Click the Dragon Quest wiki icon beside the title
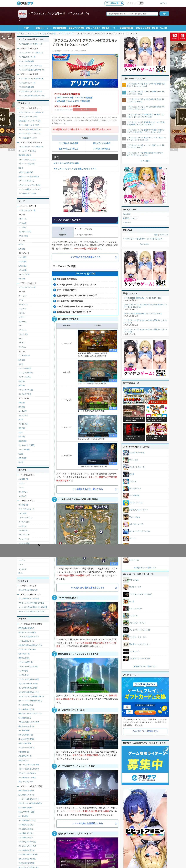This screenshot has height=868, width=186. click(22, 14)
